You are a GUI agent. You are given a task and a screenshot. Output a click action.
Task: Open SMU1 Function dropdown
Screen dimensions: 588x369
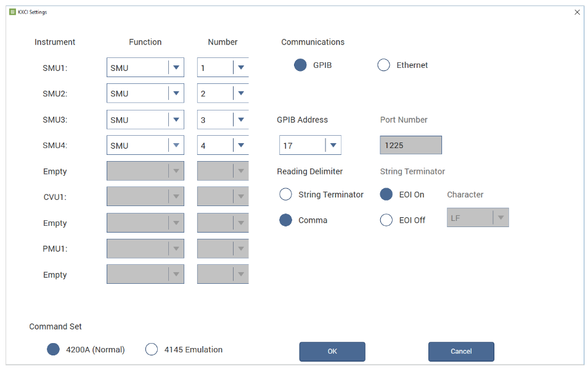click(176, 68)
